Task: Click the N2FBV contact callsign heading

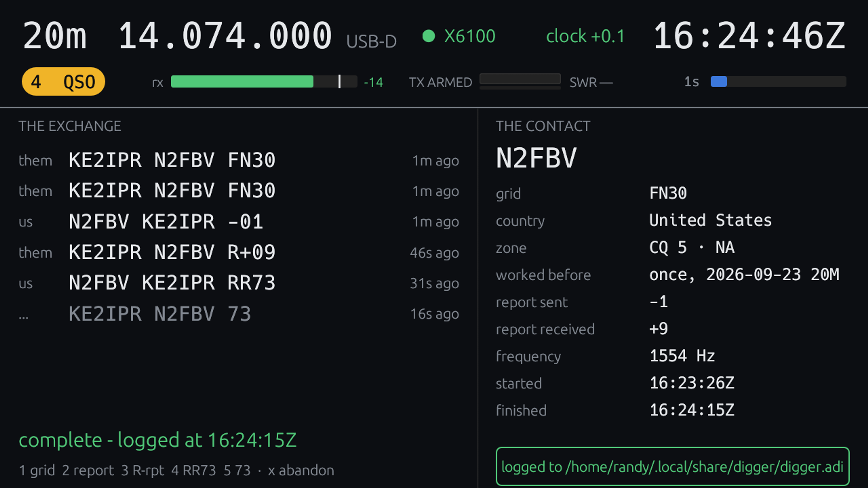Action: point(536,158)
